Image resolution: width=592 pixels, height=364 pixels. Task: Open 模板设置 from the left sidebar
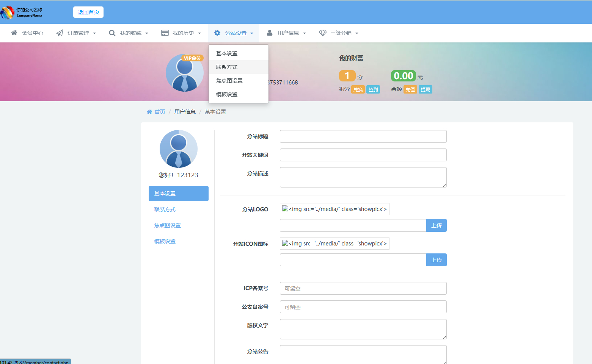[165, 241]
